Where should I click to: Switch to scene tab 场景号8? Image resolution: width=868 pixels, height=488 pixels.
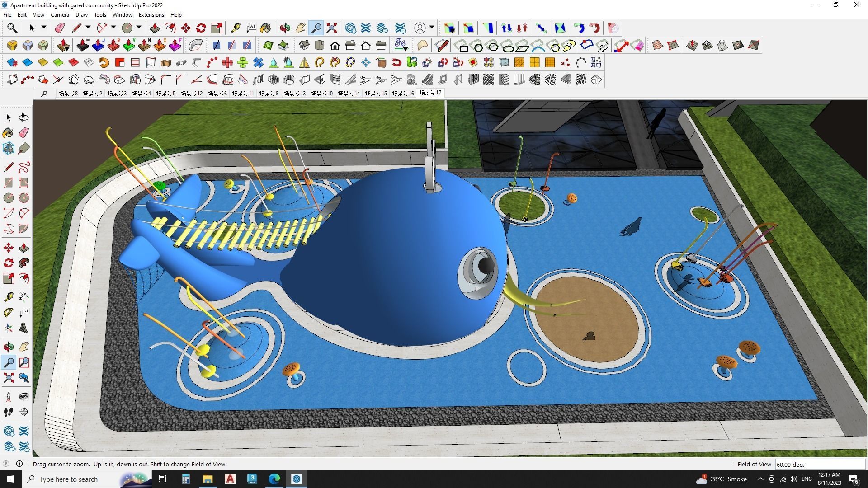pos(68,93)
